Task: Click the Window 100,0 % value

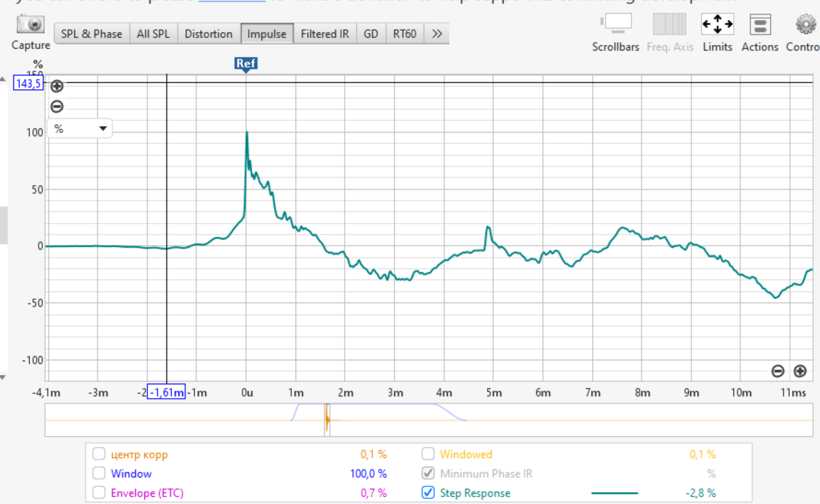Action: click(x=368, y=474)
